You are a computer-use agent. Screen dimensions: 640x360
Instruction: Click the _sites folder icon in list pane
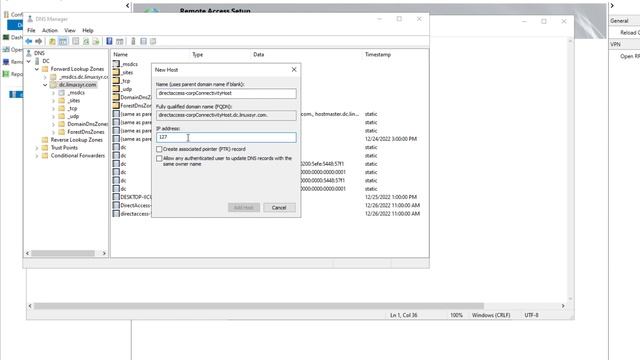pyautogui.click(x=116, y=72)
